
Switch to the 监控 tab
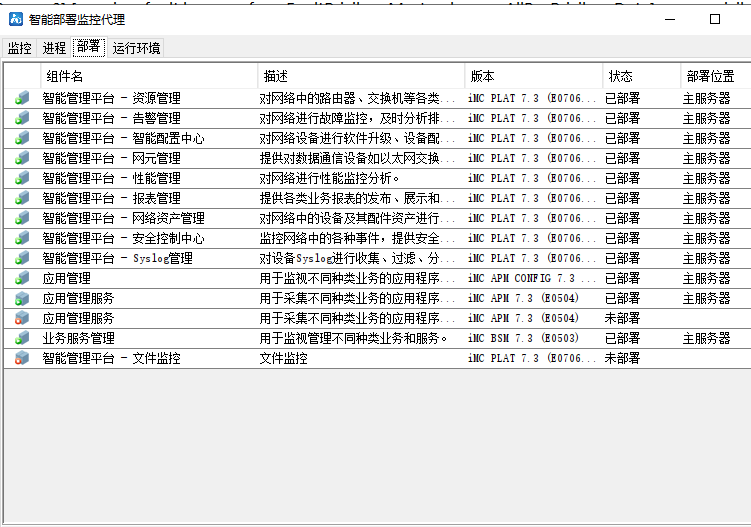tap(20, 48)
